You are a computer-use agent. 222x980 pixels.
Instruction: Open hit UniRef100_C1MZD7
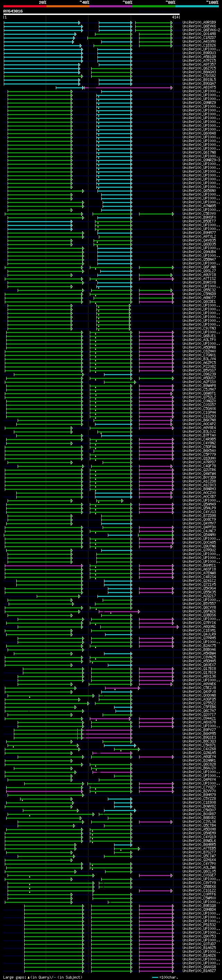pos(199,38)
